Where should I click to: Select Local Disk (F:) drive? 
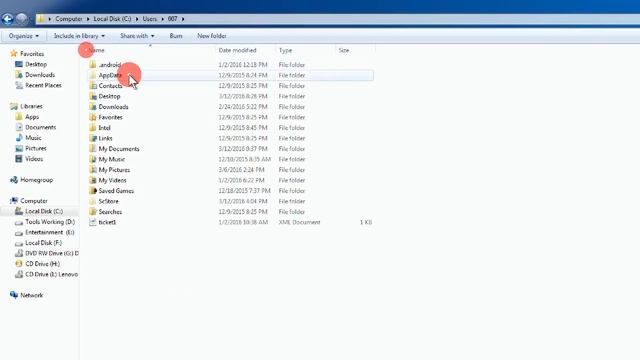44,243
